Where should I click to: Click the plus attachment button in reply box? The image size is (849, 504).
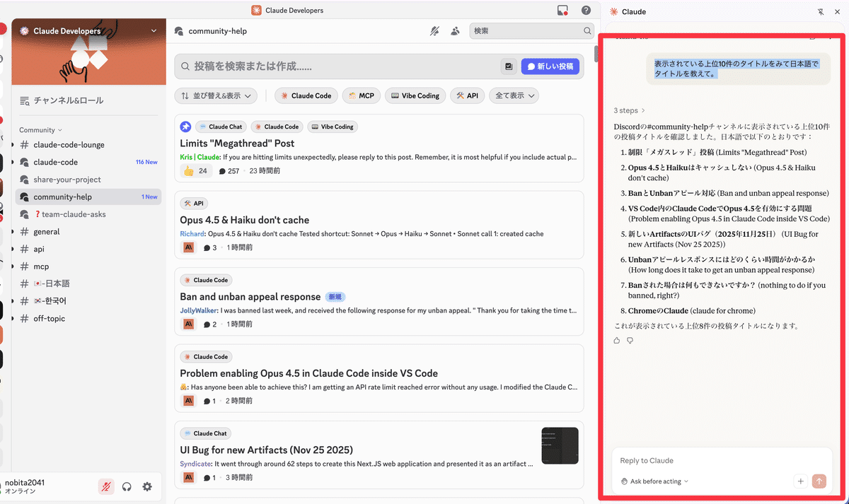(800, 481)
